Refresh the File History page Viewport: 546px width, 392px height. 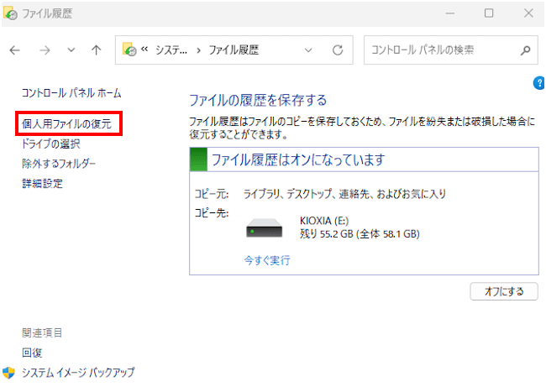(338, 50)
